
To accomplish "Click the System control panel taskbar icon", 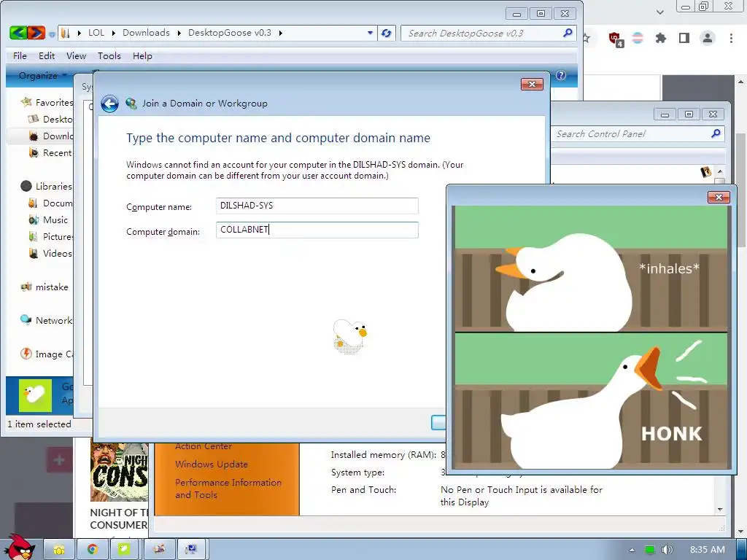I will point(192,550).
